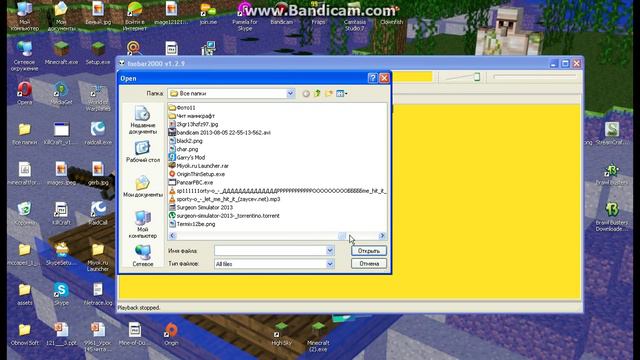
Task: Select OriginThinSetup.exe in the list
Action: point(197,174)
